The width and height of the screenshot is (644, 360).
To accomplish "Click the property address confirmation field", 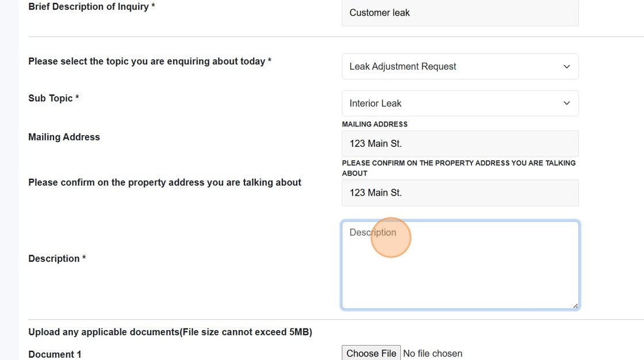I will 459,193.
